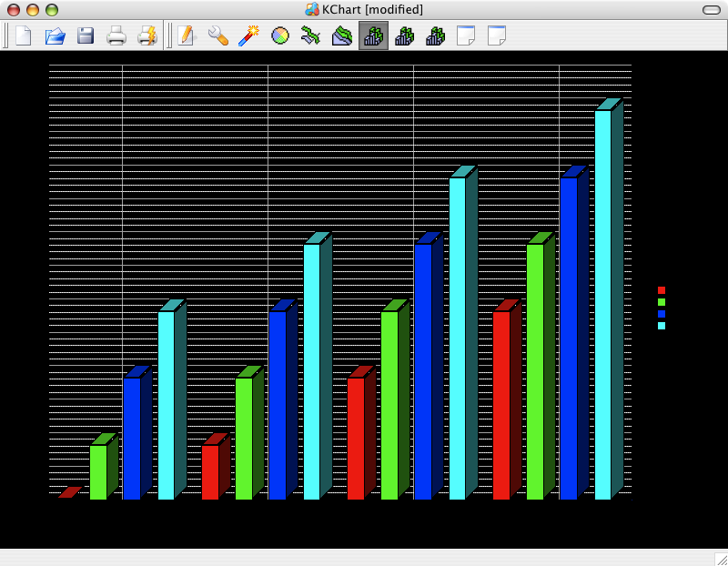The image size is (728, 566).
Task: Launch the chart wizard wand icon
Action: [x=248, y=35]
